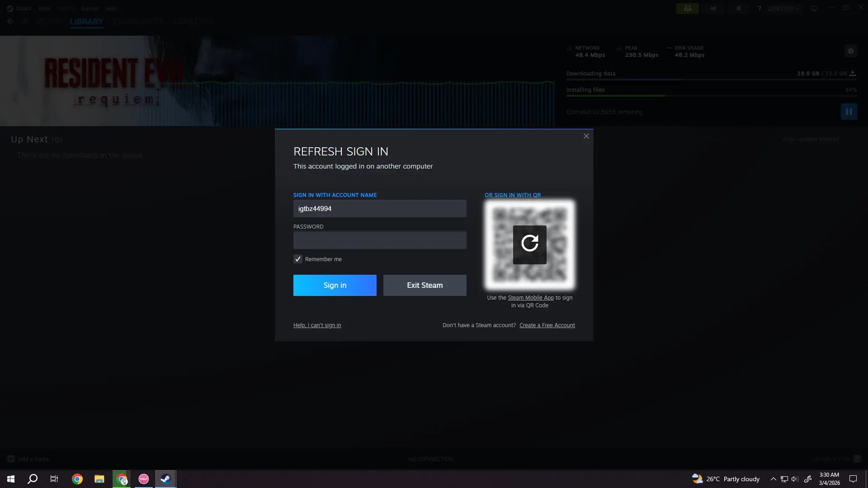
Task: Switch to the COMMUNITY tab
Action: pyautogui.click(x=138, y=22)
